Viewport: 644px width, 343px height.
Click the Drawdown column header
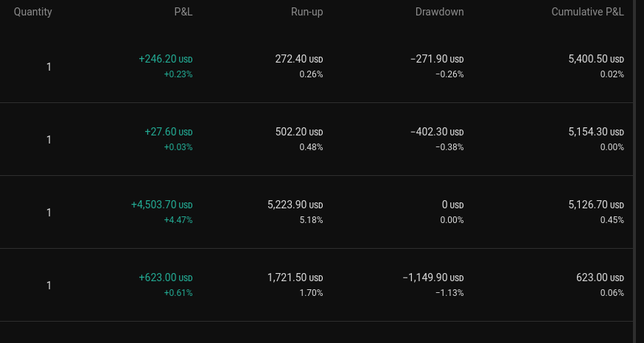[x=439, y=12]
